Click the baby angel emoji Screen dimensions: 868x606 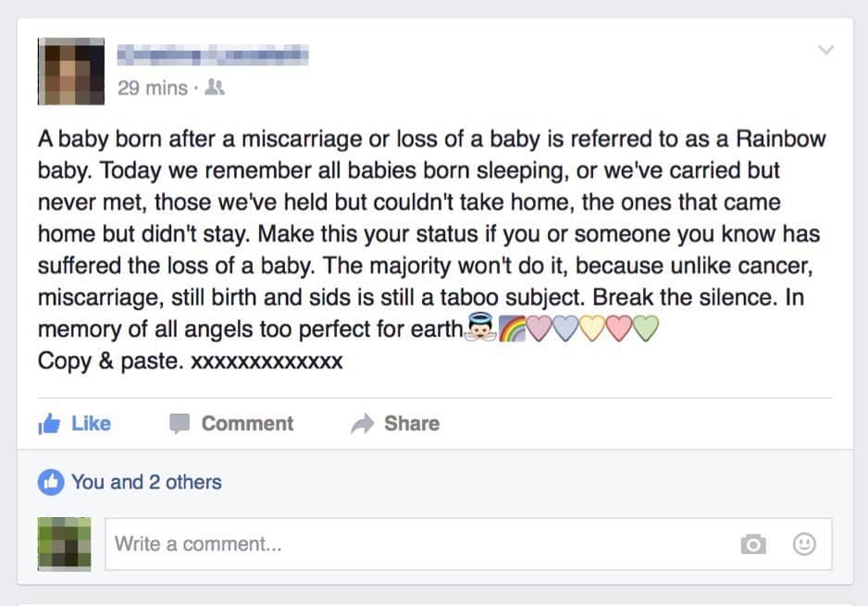click(479, 329)
